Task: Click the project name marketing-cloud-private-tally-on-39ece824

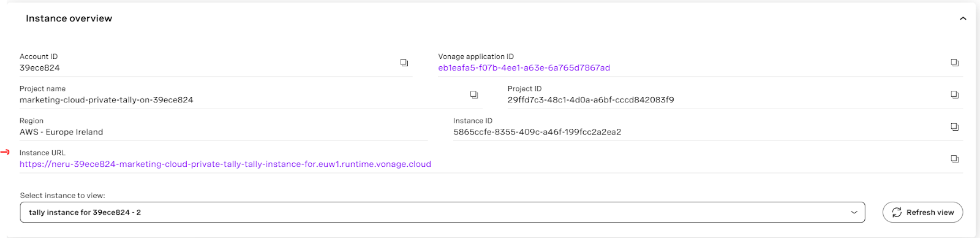Action: click(107, 100)
